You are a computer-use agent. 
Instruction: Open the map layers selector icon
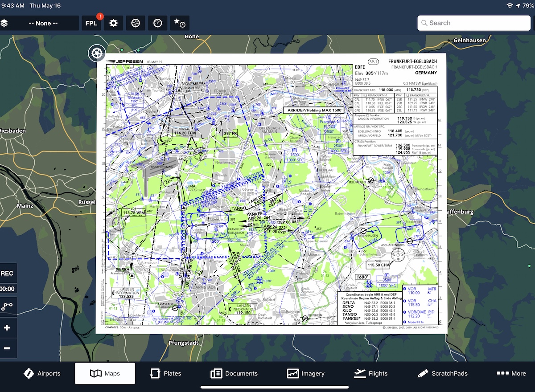4,23
